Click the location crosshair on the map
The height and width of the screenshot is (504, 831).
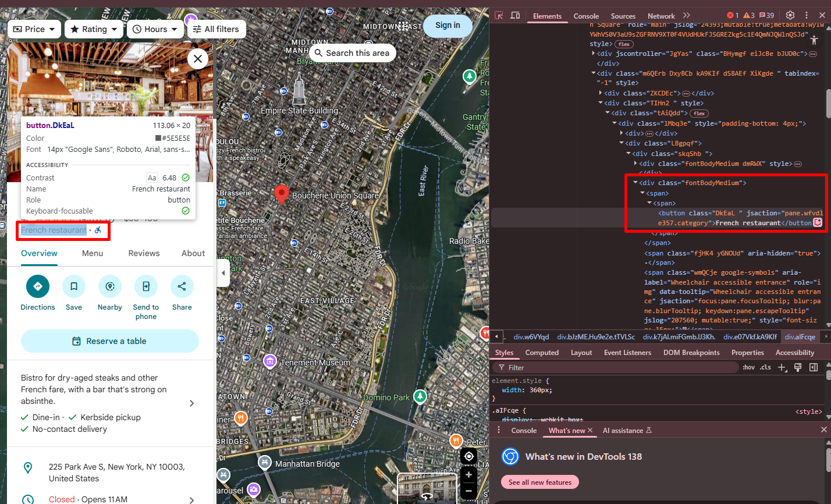pos(468,456)
